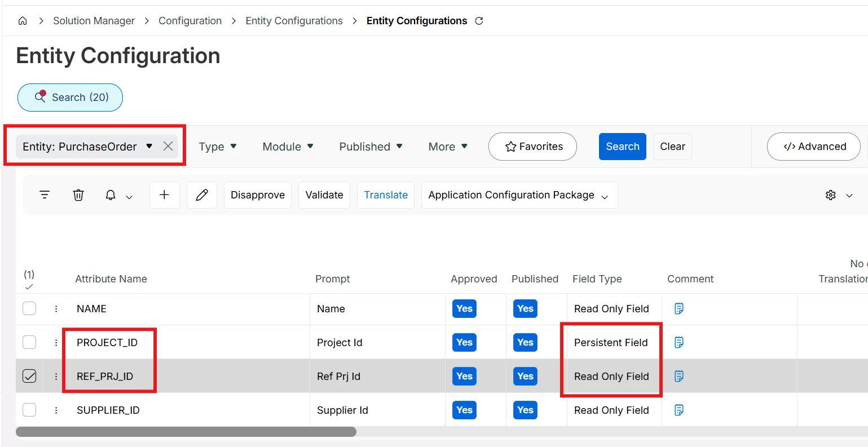Image resolution: width=868 pixels, height=447 pixels.
Task: Check the NAME row checkbox
Action: pos(29,309)
